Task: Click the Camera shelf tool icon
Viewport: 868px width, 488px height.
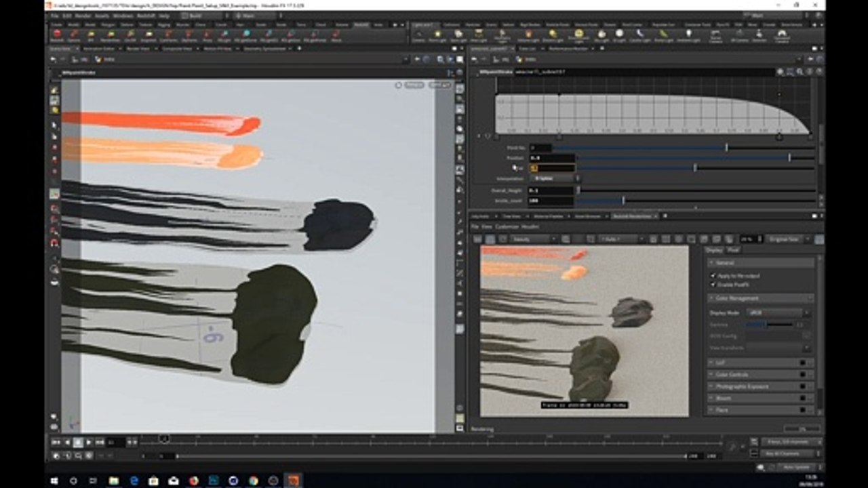Action: 418,33
